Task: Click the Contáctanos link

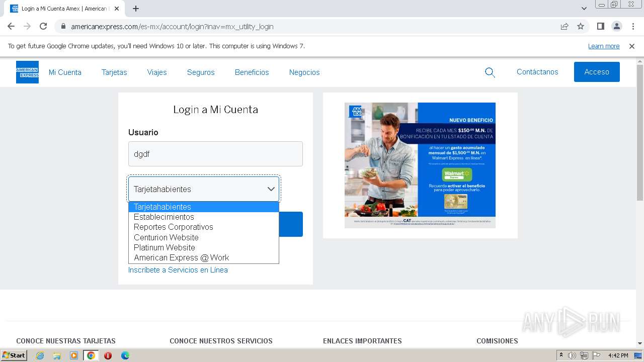Action: [x=537, y=72]
